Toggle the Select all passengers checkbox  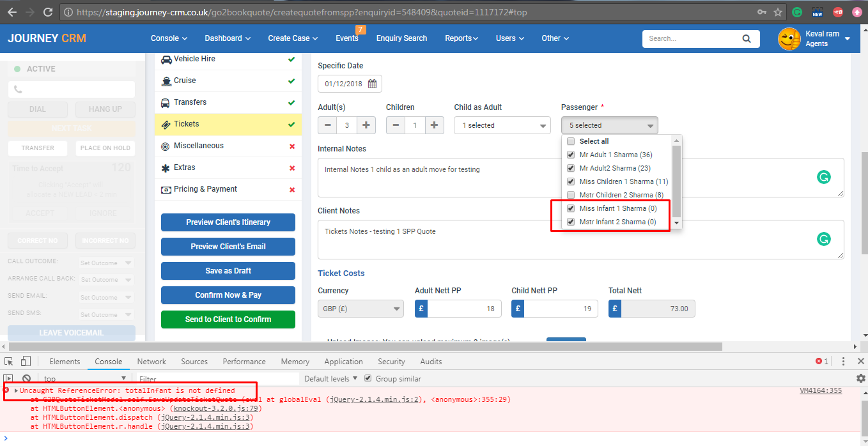(571, 141)
